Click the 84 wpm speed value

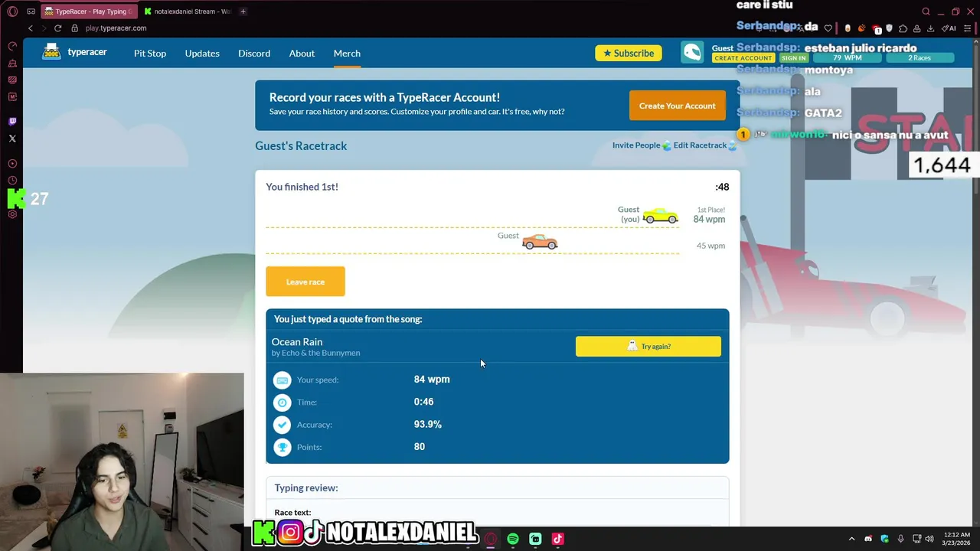click(x=432, y=380)
